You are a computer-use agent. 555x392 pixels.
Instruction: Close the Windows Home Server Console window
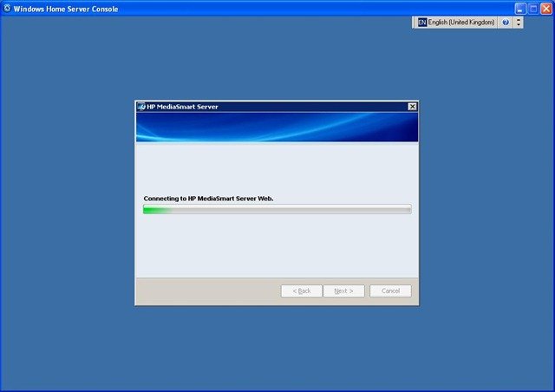[x=546, y=9]
